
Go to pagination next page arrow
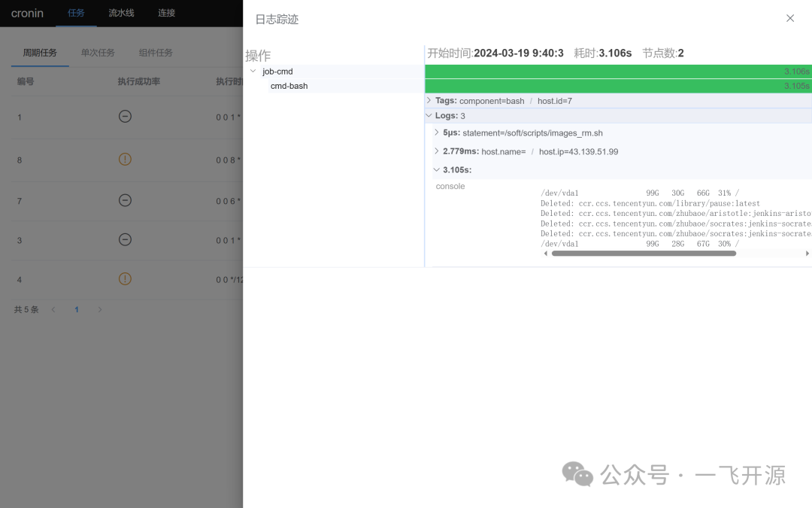click(x=100, y=309)
